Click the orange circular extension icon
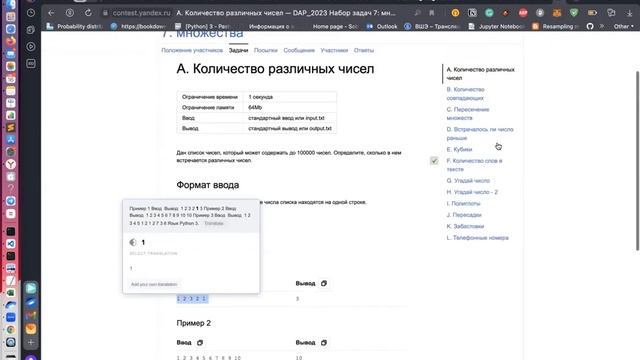The width and height of the screenshot is (640, 360). 455,13
